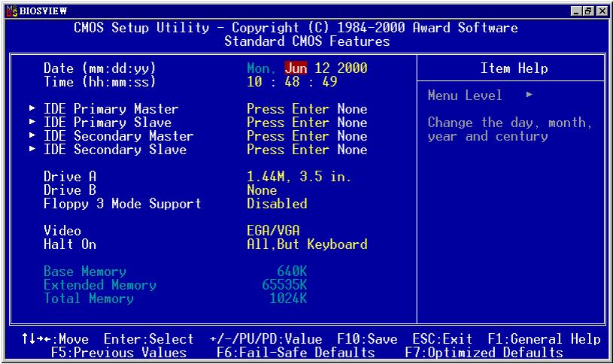
Task: Click the Enter:Select key hint
Action: 149,339
